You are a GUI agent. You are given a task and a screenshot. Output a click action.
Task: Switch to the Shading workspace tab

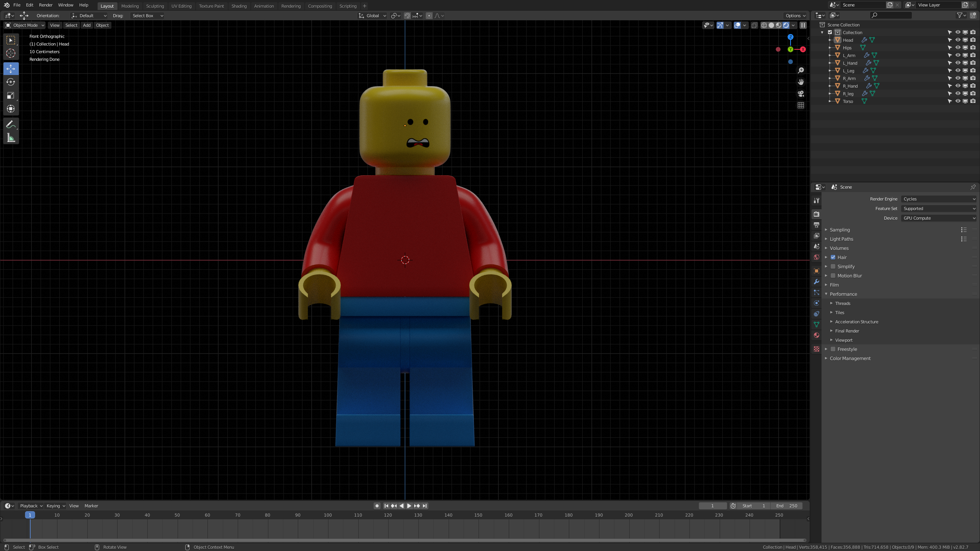239,6
